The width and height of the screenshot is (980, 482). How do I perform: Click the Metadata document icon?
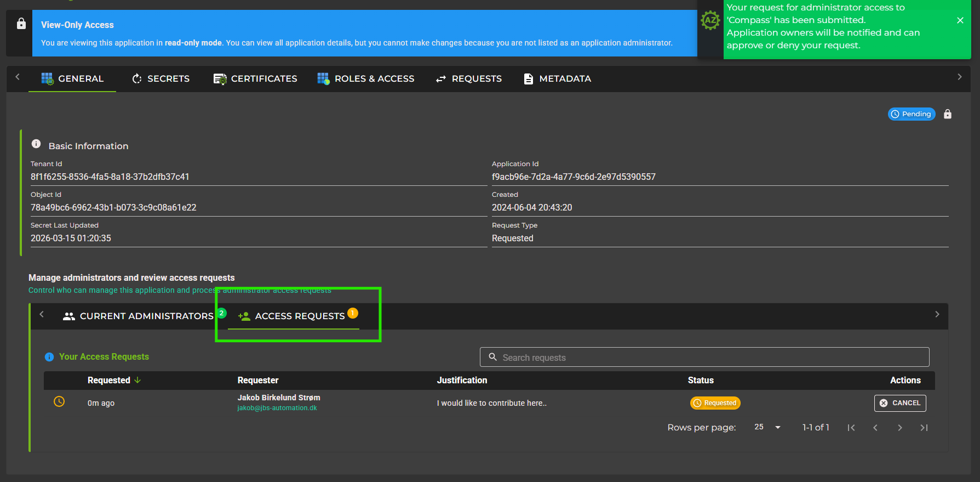tap(529, 79)
